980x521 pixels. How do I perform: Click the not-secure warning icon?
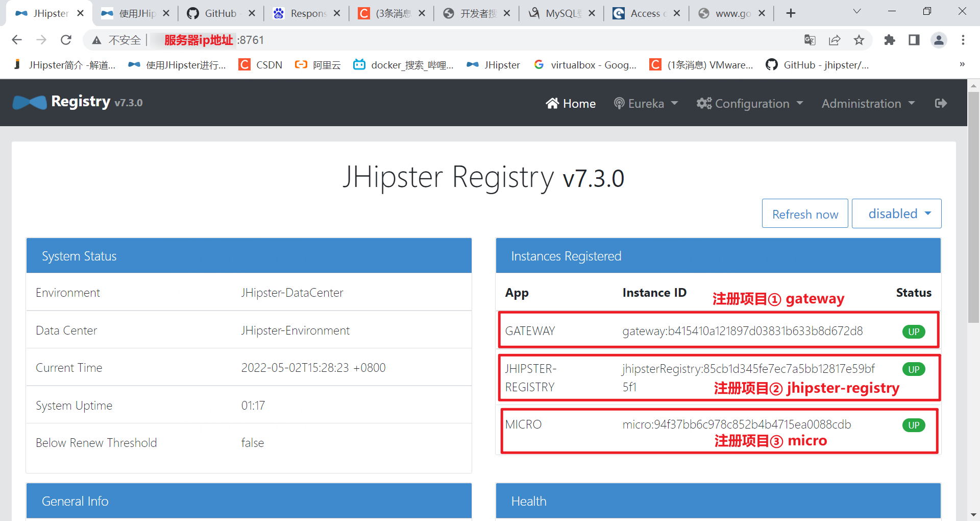point(96,40)
